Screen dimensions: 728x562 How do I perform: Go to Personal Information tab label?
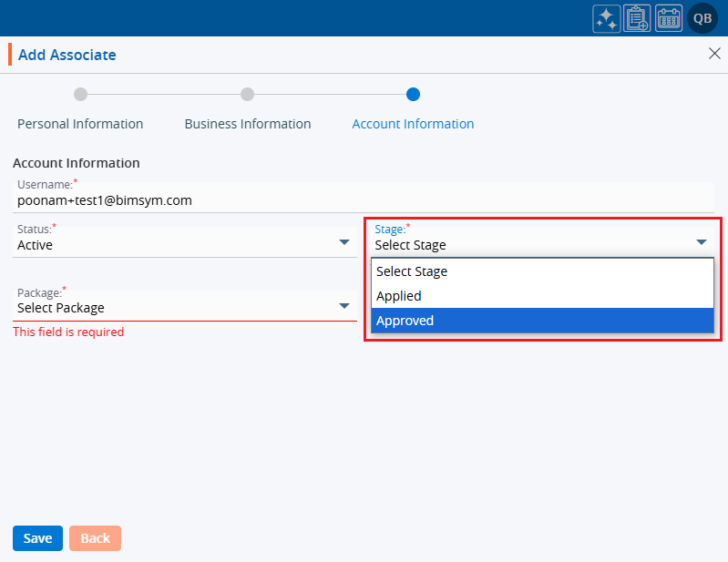[x=80, y=124]
